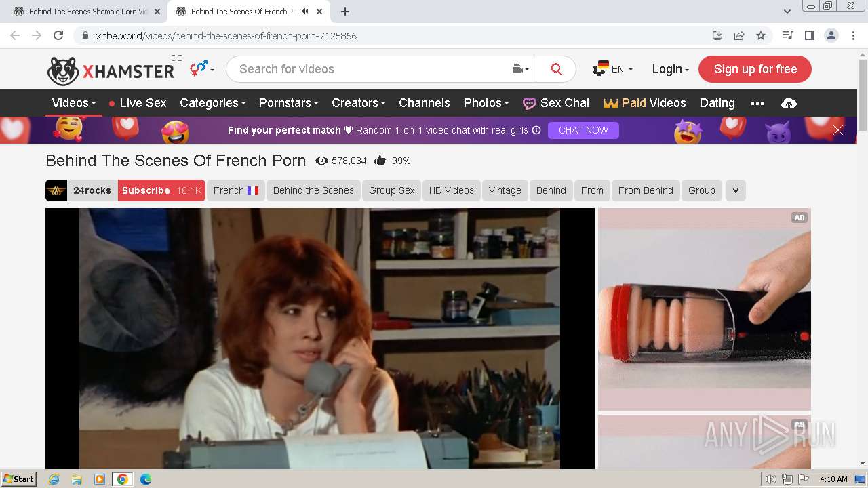
Task: Click the 24rocks channel name
Action: [x=92, y=190]
